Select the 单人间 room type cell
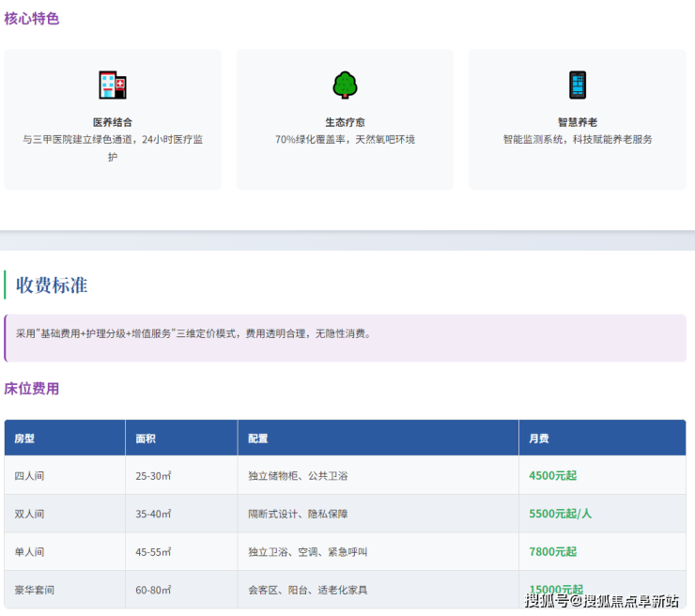 coord(29,551)
